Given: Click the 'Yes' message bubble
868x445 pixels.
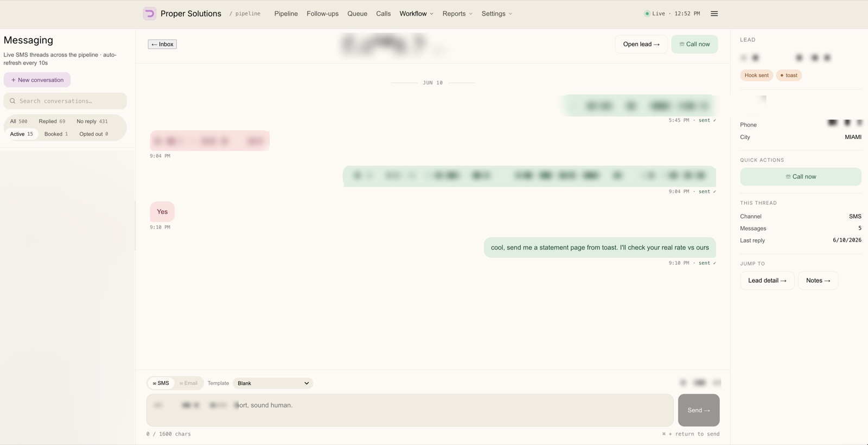Looking at the screenshot, I should 162,212.
